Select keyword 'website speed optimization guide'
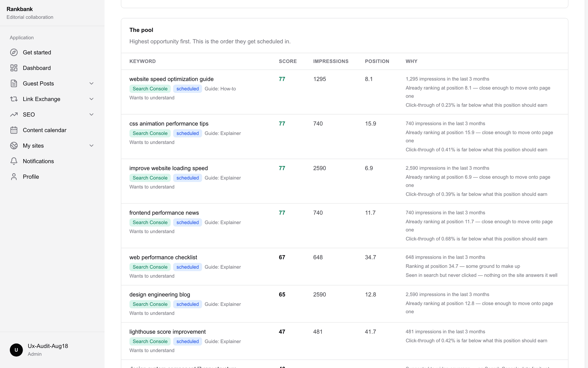This screenshot has width=588, height=368. (171, 79)
